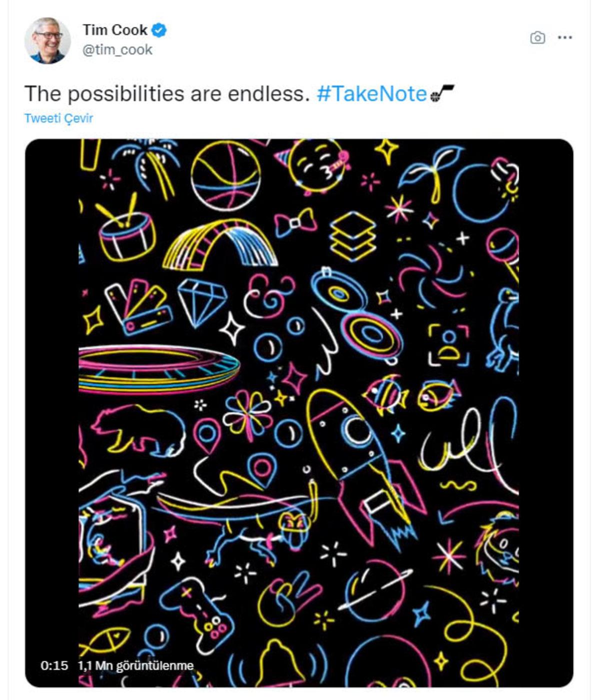600x700 pixels.
Task: Click the camera icon in tweet header
Action: pyautogui.click(x=537, y=38)
